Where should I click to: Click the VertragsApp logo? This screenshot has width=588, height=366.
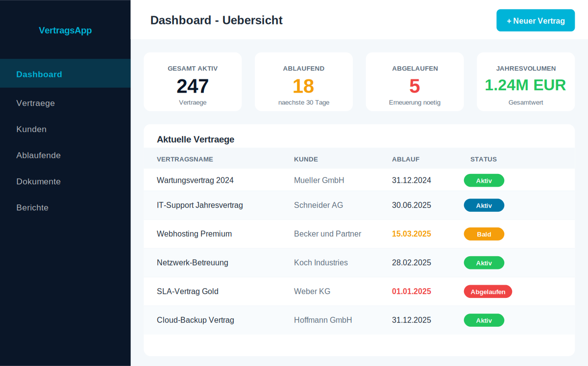(x=65, y=30)
